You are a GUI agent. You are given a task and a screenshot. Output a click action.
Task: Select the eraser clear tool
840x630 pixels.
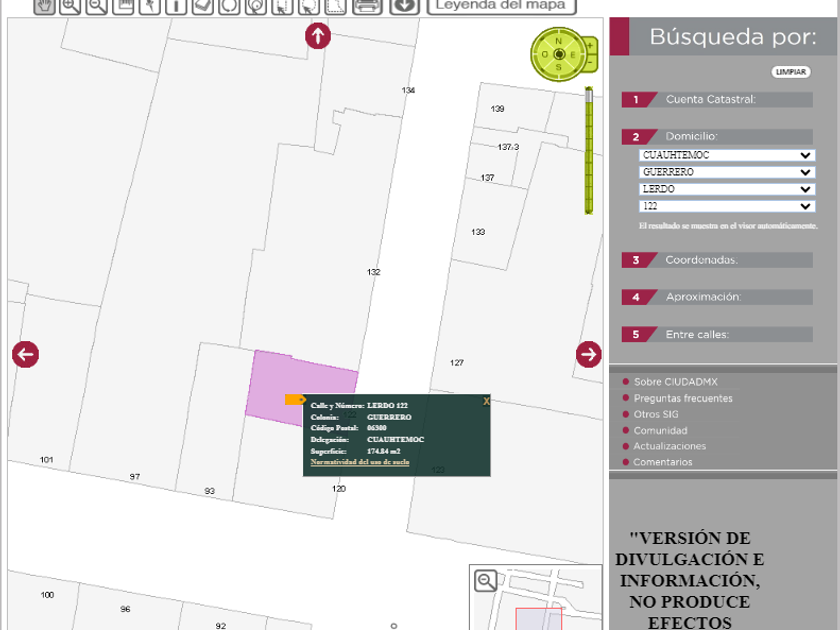point(202,6)
